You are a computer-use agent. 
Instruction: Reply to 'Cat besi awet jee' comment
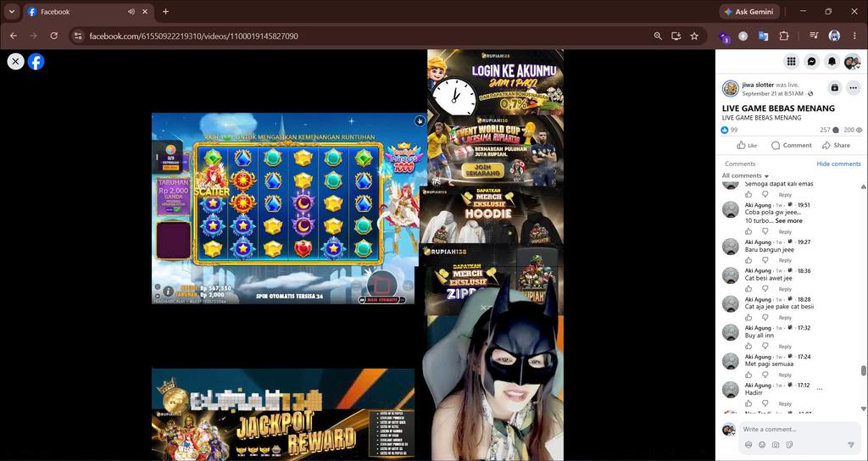click(x=785, y=290)
